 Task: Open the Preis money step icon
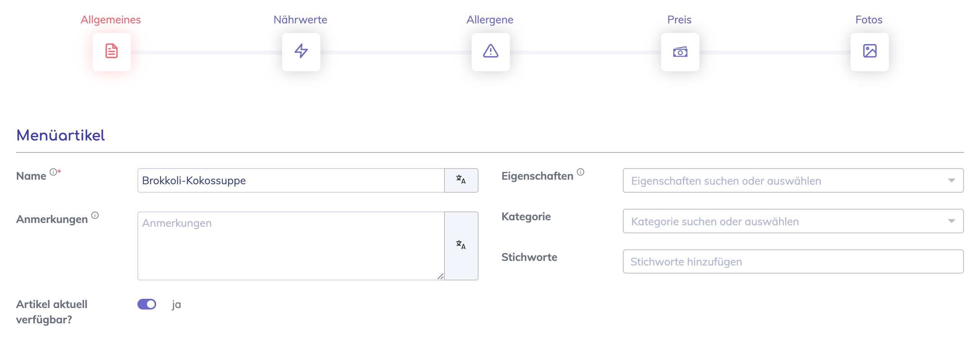tap(680, 51)
